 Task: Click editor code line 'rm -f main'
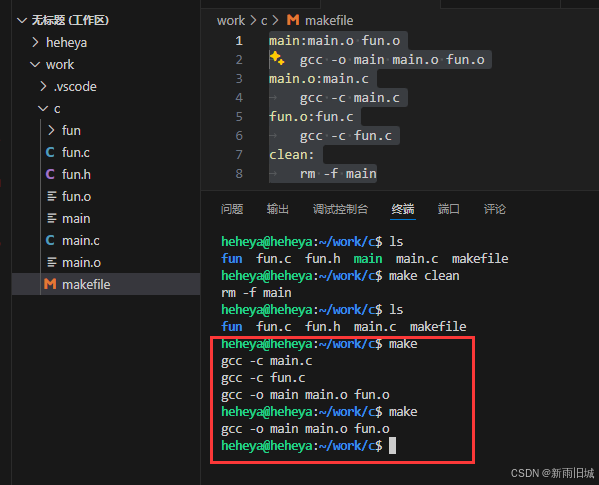338,174
